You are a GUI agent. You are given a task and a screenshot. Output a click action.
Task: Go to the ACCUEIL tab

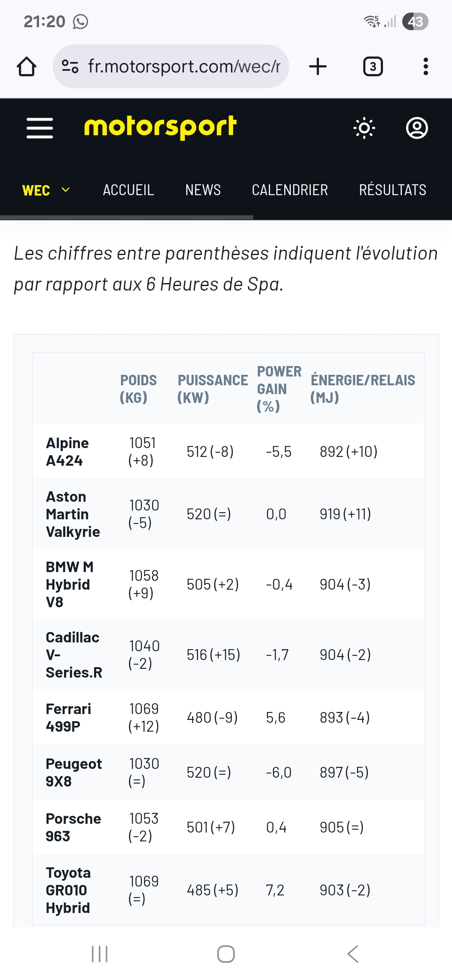(128, 190)
